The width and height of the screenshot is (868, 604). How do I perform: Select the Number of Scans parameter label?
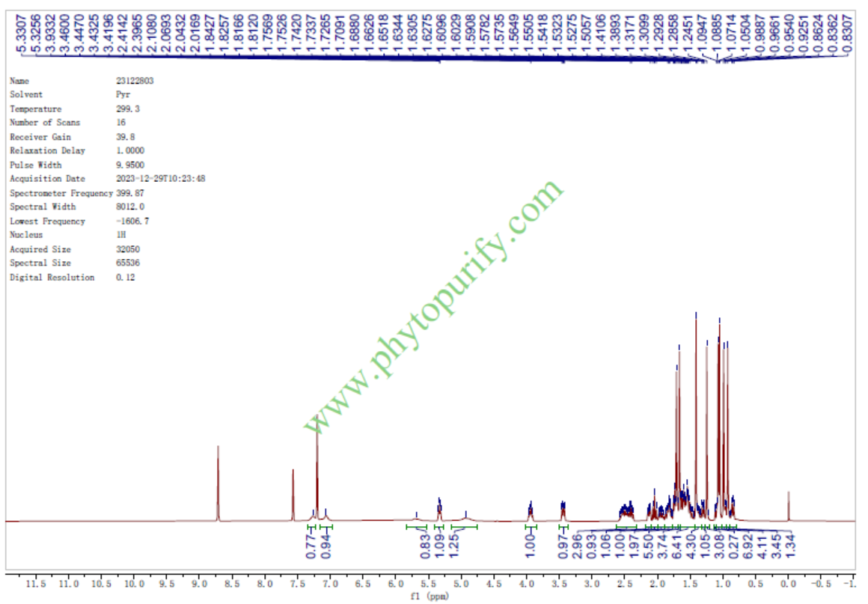click(45, 123)
